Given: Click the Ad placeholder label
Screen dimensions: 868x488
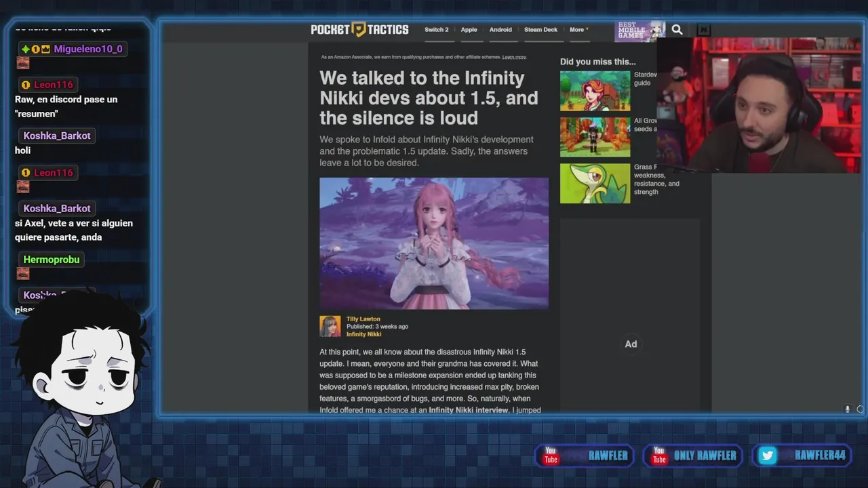Looking at the screenshot, I should coord(631,344).
